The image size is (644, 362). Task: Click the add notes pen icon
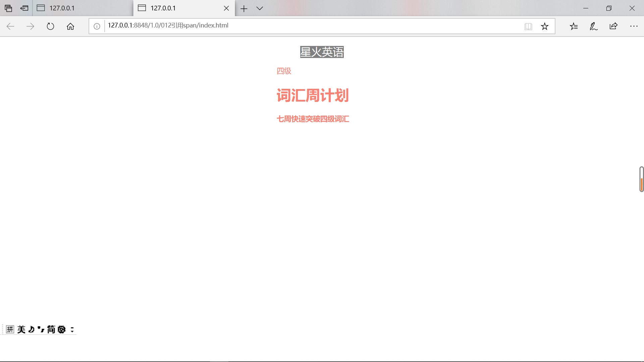coord(593,26)
